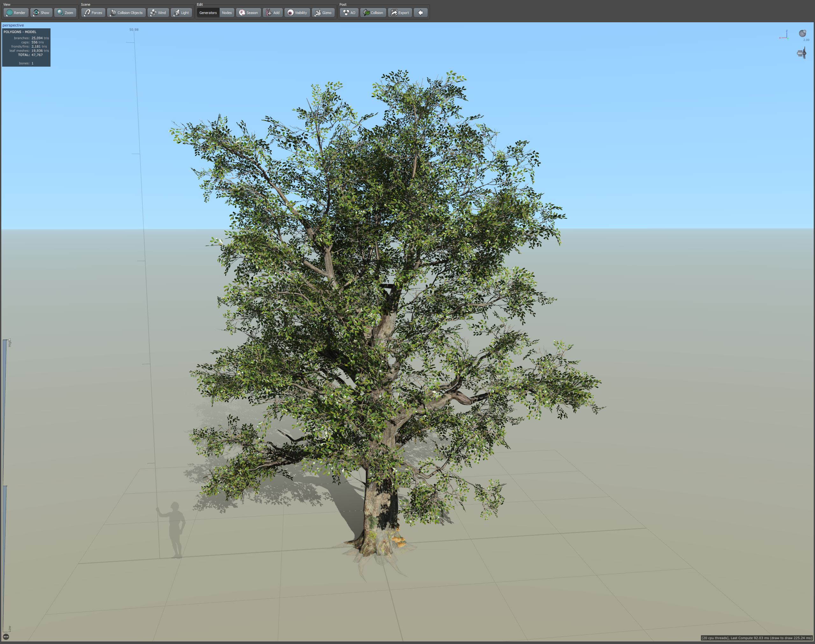This screenshot has width=815, height=644.
Task: Toggle the Wind fan button
Action: pyautogui.click(x=158, y=12)
